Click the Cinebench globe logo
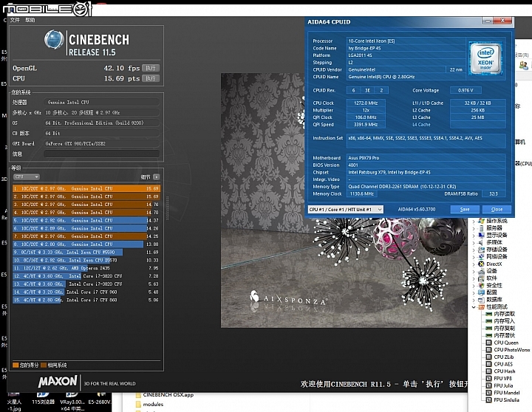The height and width of the screenshot is (412, 532). click(x=54, y=39)
